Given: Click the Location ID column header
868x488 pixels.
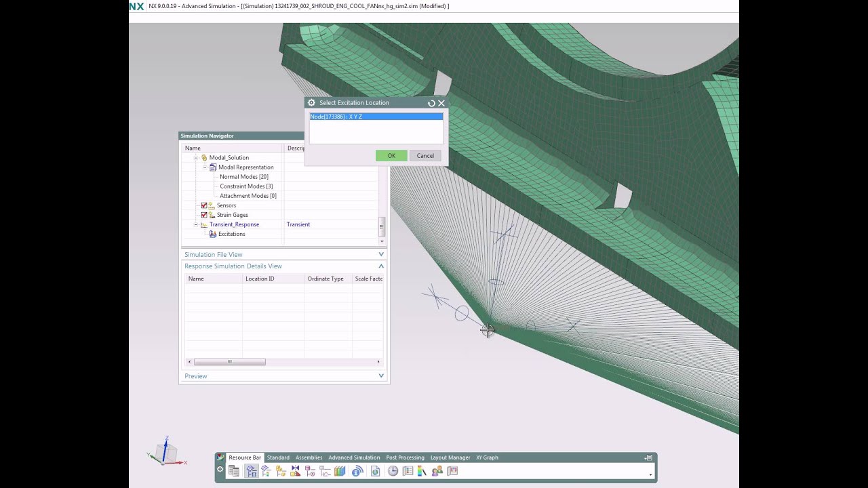Looking at the screenshot, I should pyautogui.click(x=273, y=279).
